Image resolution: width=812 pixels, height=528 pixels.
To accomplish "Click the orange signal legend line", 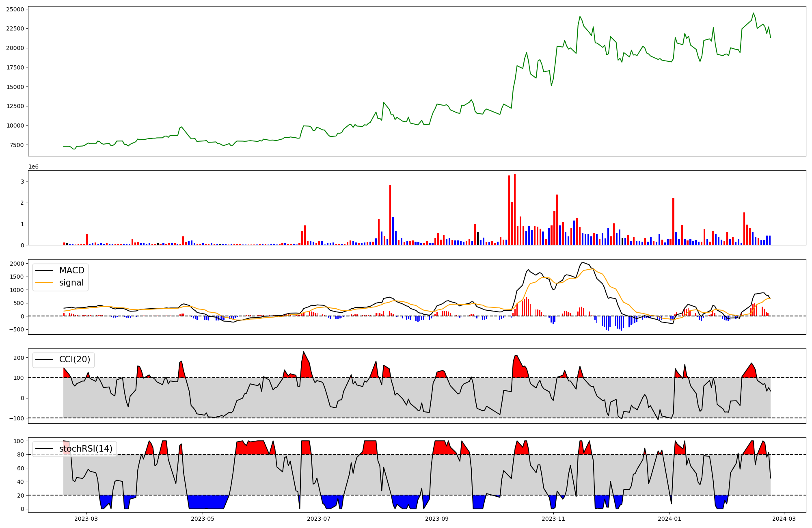I will point(44,283).
